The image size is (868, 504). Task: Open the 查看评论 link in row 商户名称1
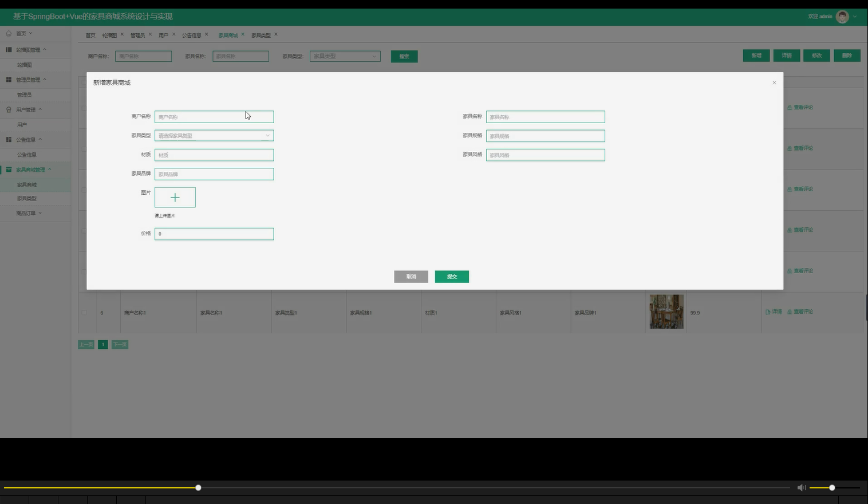click(800, 312)
